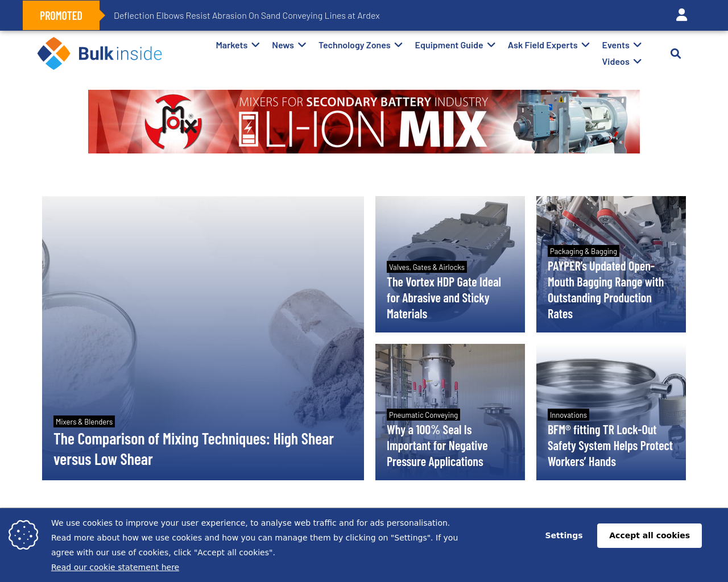Click the Mixers & Blenders category tag

click(84, 422)
